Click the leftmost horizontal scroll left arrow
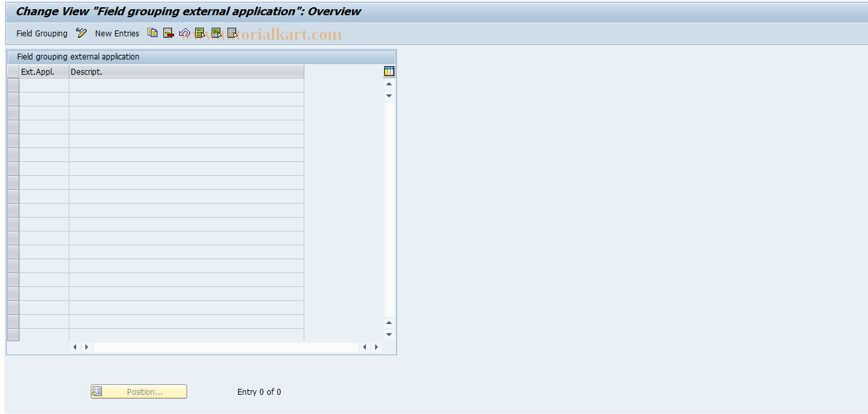This screenshot has width=868, height=414. 75,347
